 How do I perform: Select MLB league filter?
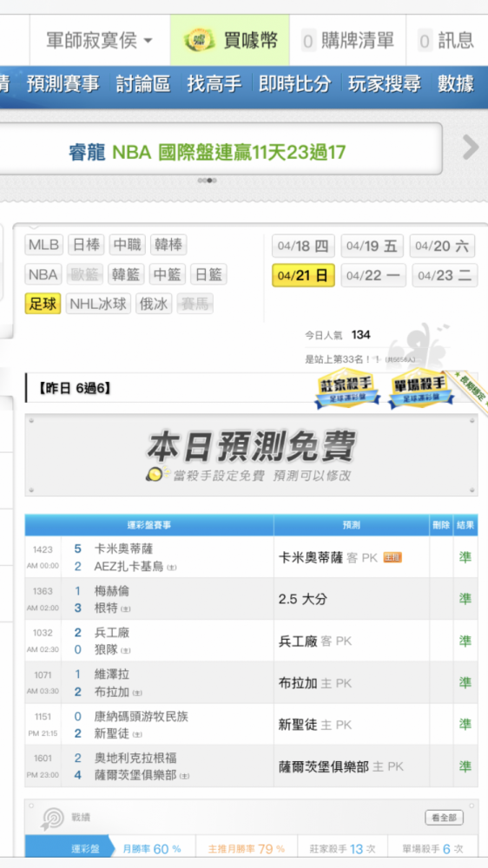[x=44, y=245]
